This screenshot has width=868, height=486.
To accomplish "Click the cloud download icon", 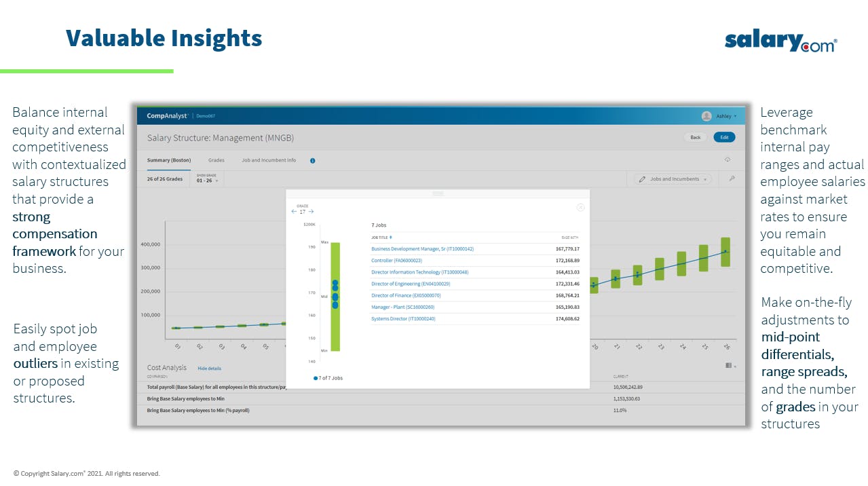I will pyautogui.click(x=728, y=160).
